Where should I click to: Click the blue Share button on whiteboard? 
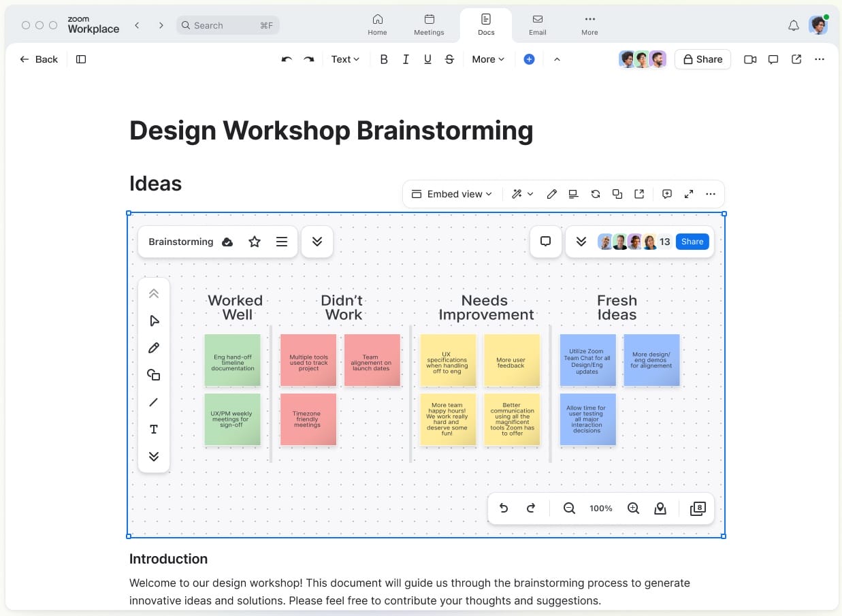click(692, 242)
